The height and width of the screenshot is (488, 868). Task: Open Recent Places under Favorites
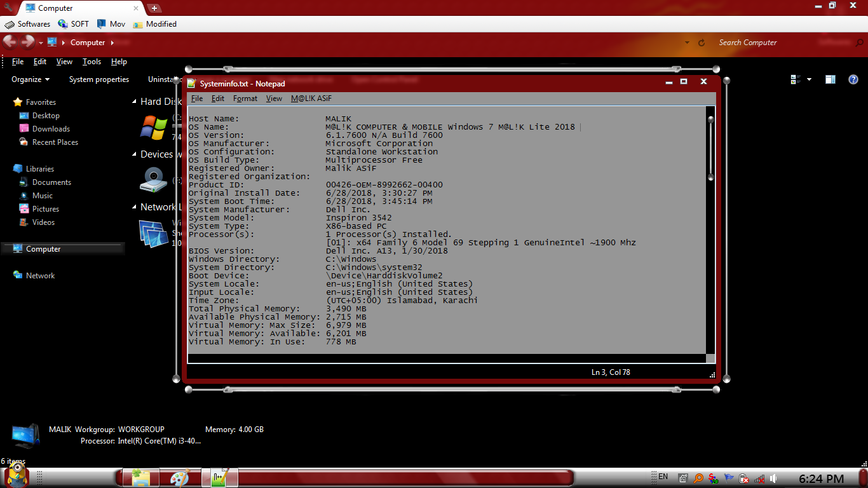coord(49,142)
